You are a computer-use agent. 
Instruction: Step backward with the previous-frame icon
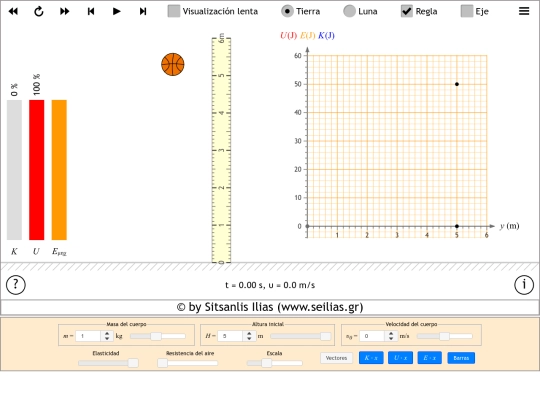point(91,11)
